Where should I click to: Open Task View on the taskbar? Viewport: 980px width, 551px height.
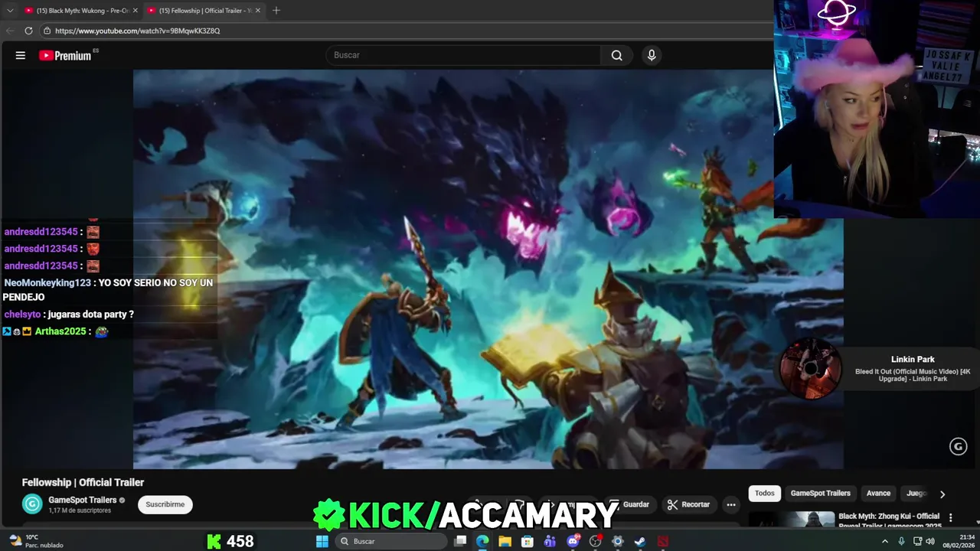[x=460, y=541]
